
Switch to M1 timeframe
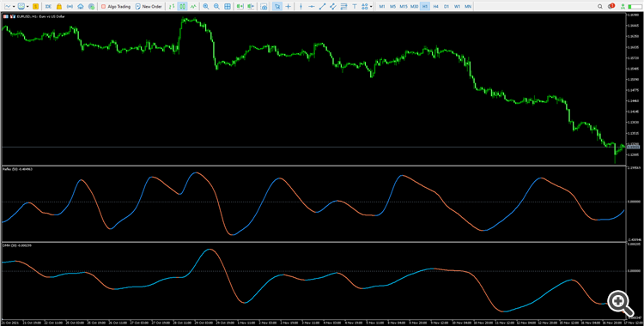coord(382,7)
